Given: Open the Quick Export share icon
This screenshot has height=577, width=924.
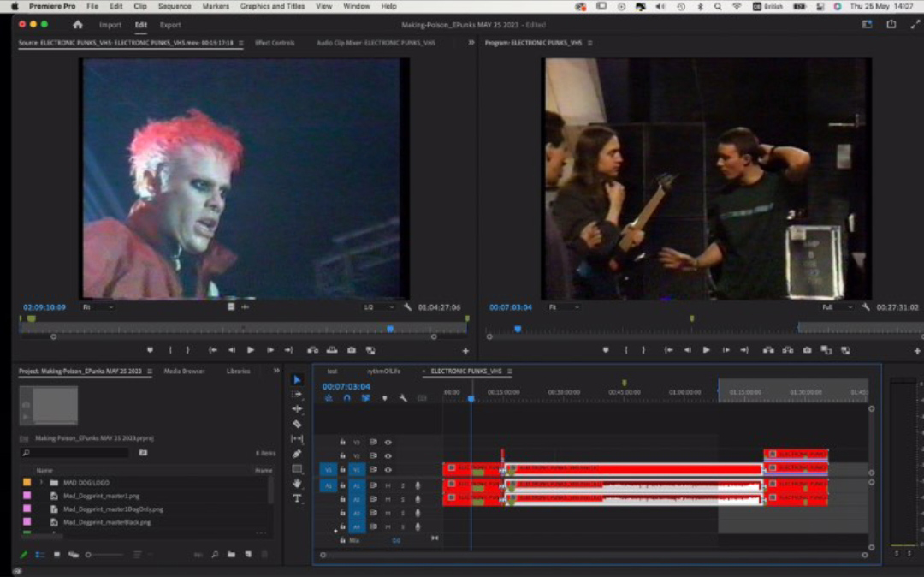Looking at the screenshot, I should 891,24.
